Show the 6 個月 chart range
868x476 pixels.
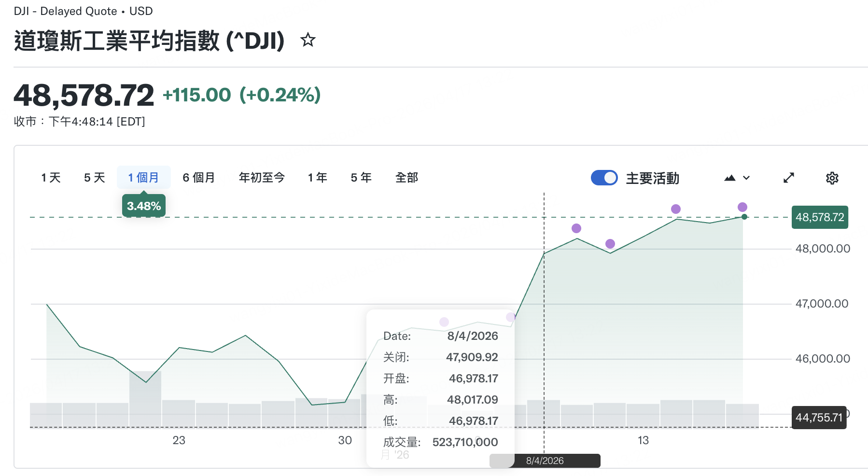coord(198,178)
